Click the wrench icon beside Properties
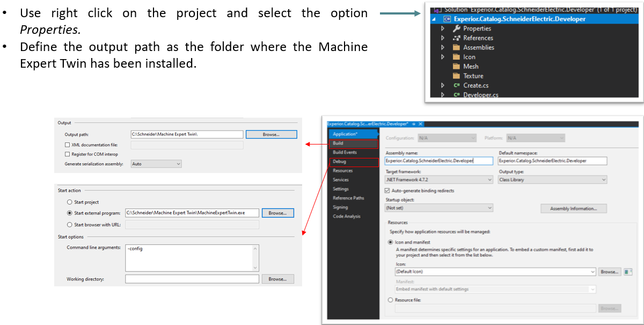 click(457, 28)
